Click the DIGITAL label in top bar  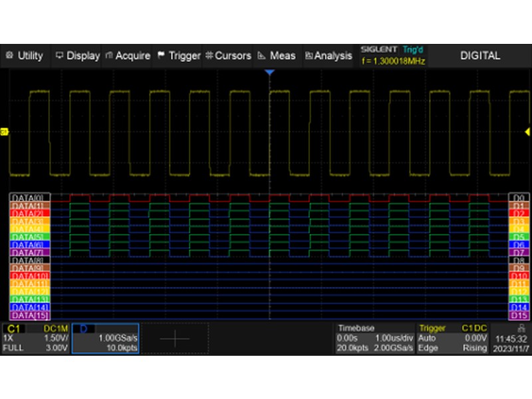(x=480, y=56)
